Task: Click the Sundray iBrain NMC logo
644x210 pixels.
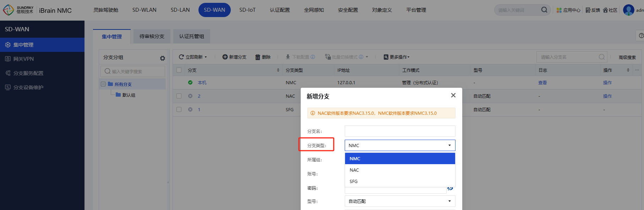Action: click(x=37, y=10)
